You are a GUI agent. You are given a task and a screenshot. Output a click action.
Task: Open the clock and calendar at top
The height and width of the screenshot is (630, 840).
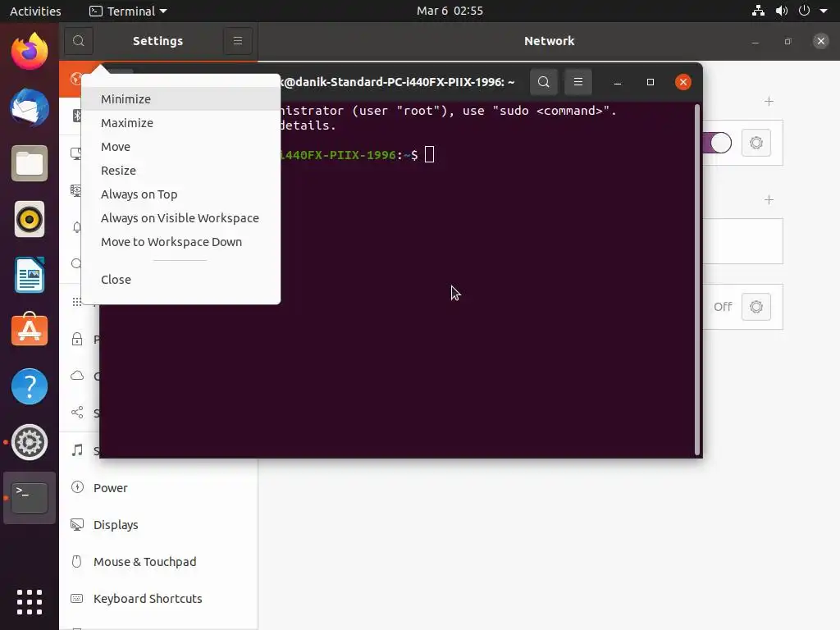coord(450,11)
